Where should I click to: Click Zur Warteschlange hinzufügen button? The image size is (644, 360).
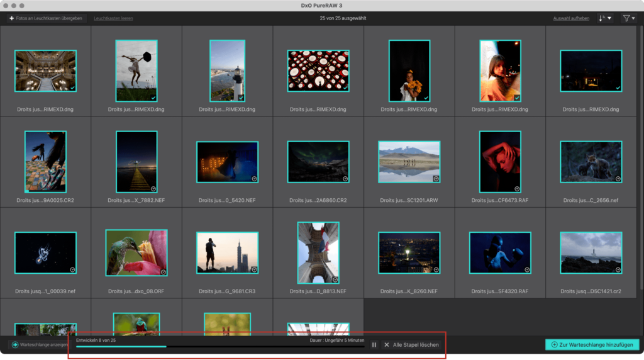pyautogui.click(x=592, y=345)
